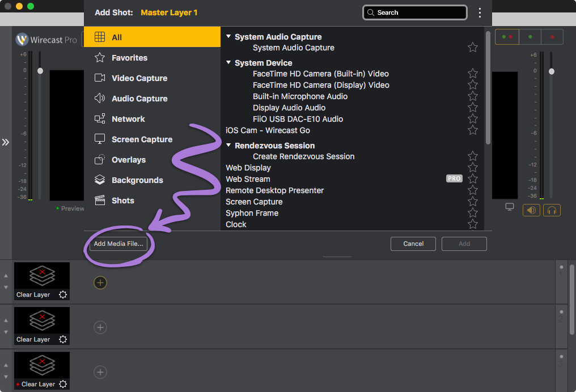Favorite Display Audio Audio star
This screenshot has width=576, height=392.
point(473,108)
